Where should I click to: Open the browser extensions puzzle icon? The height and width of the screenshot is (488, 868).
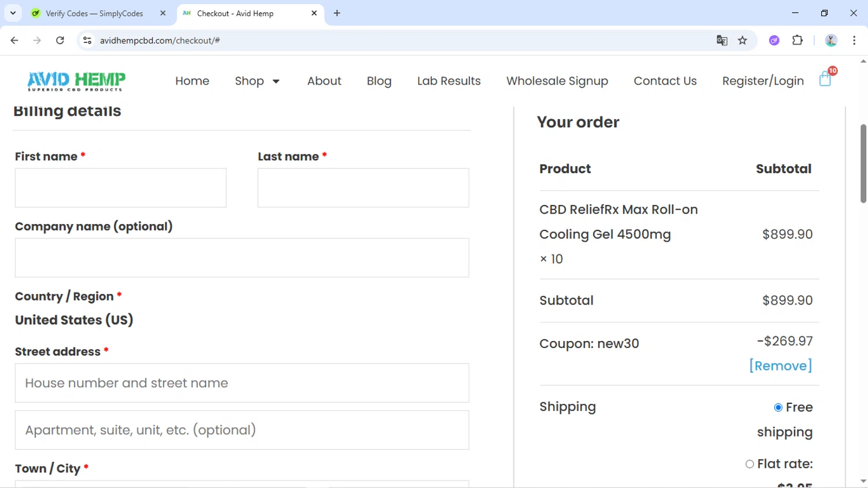[797, 41]
